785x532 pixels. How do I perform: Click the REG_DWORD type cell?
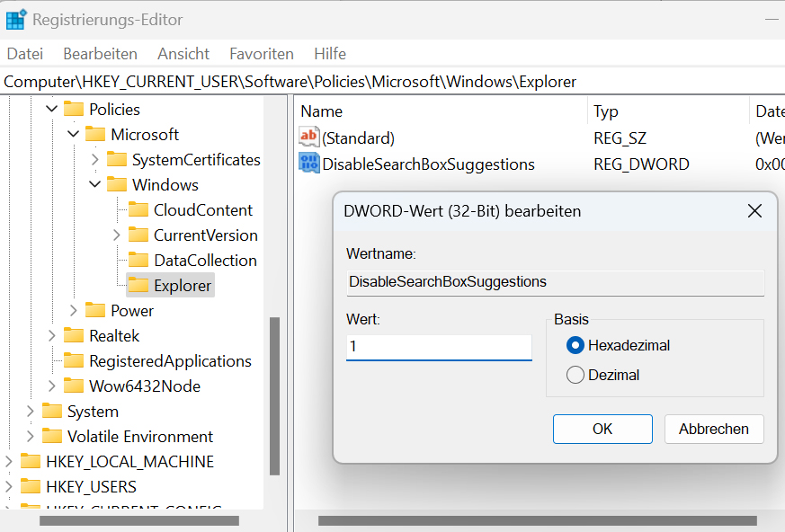point(641,164)
